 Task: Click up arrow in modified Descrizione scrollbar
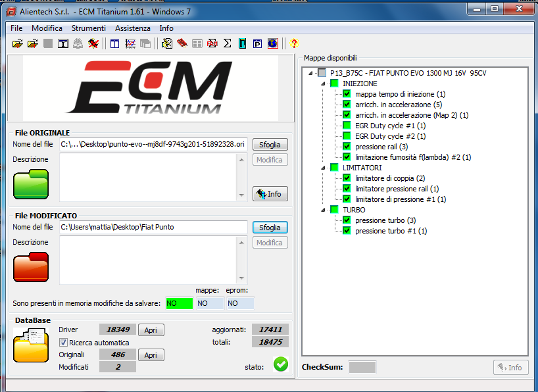(x=241, y=243)
